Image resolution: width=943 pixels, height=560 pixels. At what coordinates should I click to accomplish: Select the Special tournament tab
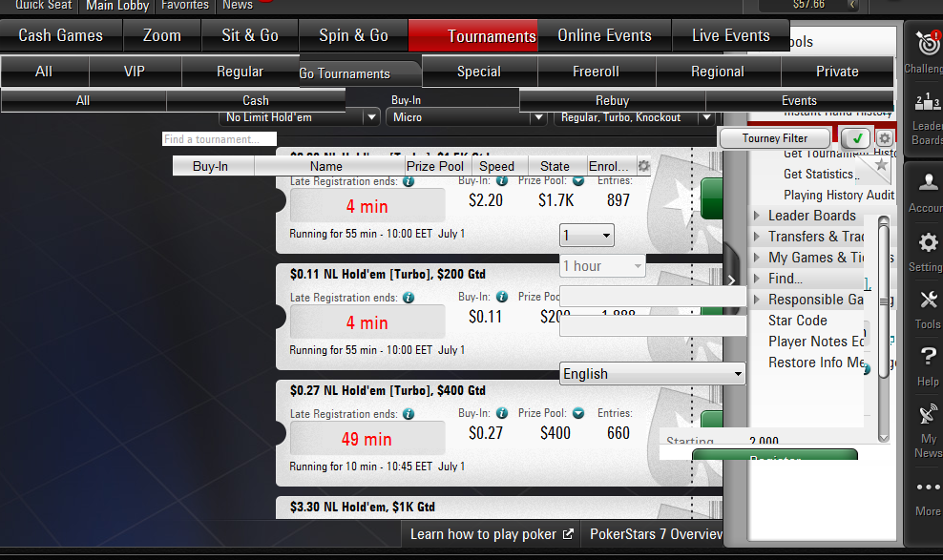click(x=479, y=72)
